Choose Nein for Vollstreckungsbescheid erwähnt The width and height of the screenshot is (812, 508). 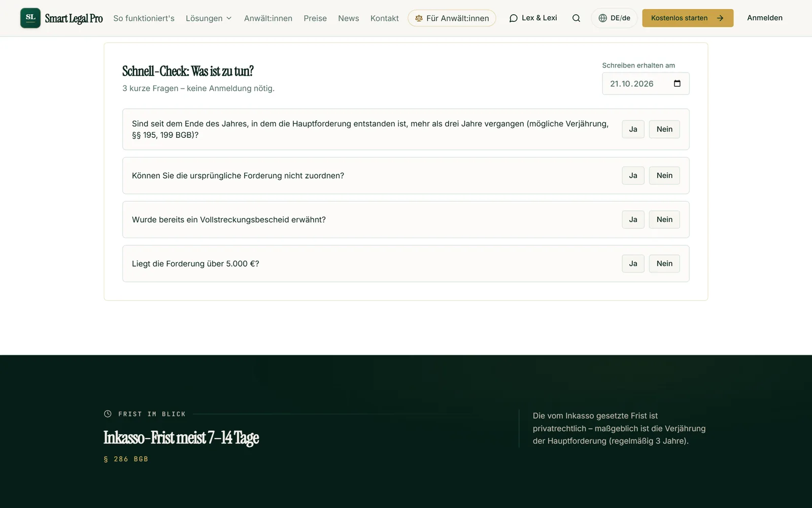pos(664,219)
